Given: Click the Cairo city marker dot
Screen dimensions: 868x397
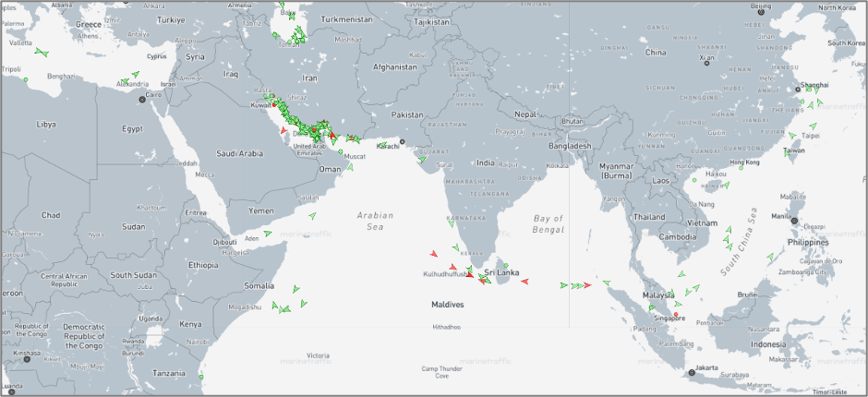Looking at the screenshot, I should coord(142,100).
